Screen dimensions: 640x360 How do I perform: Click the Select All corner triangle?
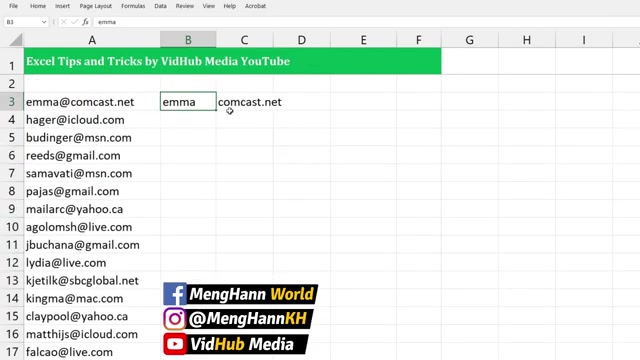(x=16, y=40)
